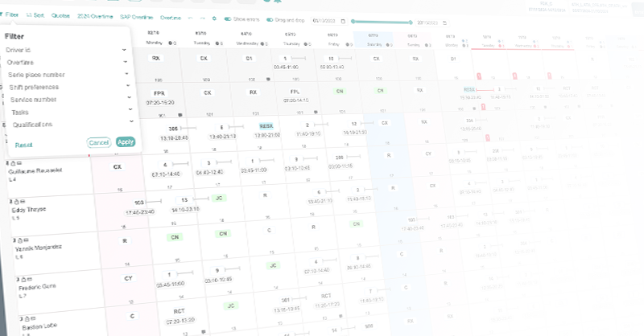The image size is (644, 336).
Task: Click the lock icon on Bastian Labe's row
Action: [x=27, y=319]
